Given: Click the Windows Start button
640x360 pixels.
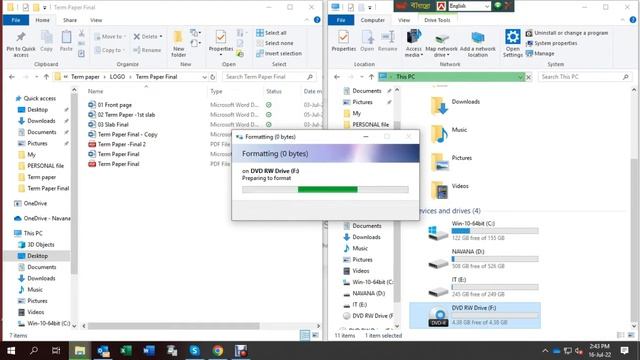Looking at the screenshot, I should point(11,351).
